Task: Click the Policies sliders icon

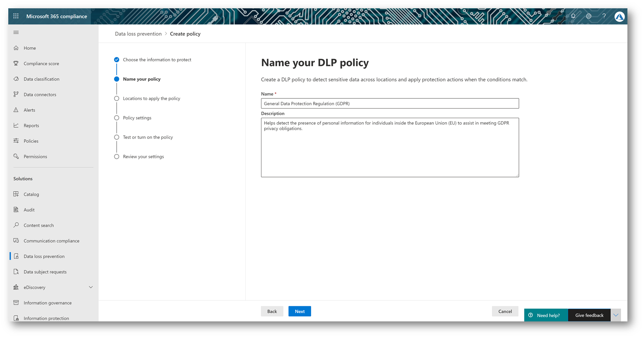Action: click(x=16, y=141)
